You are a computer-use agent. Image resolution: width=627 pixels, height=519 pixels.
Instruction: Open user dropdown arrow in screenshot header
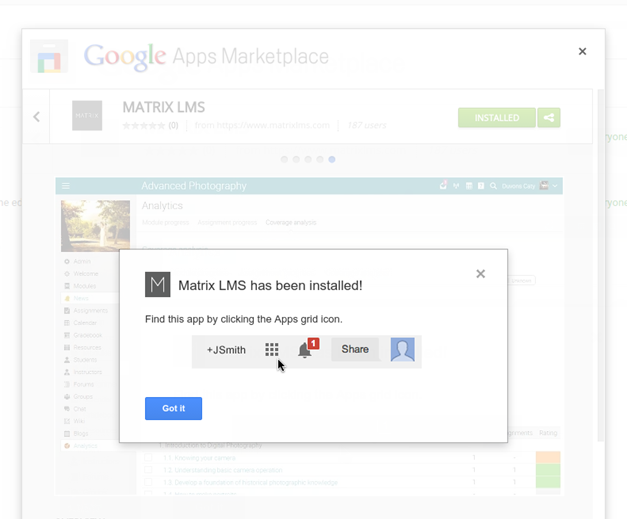tap(555, 186)
